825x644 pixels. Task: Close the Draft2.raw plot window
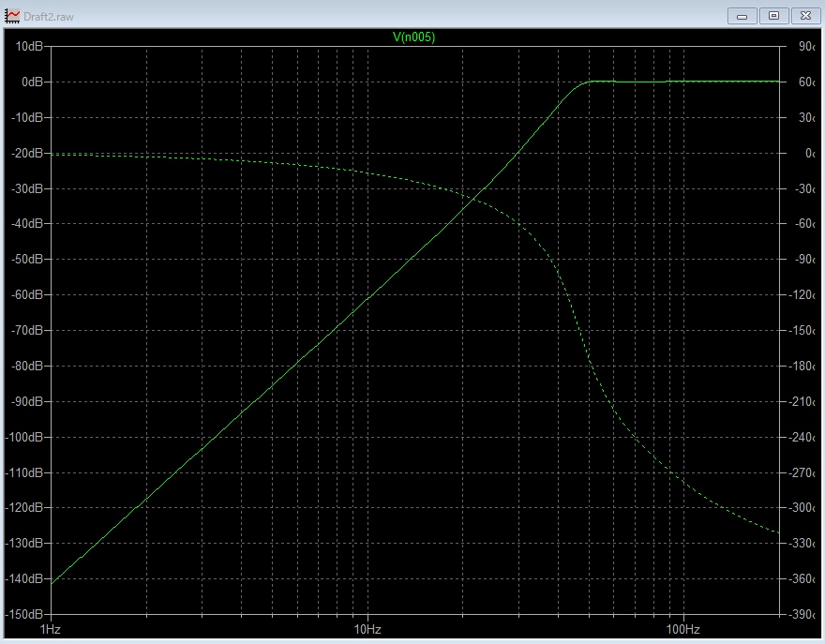click(805, 16)
